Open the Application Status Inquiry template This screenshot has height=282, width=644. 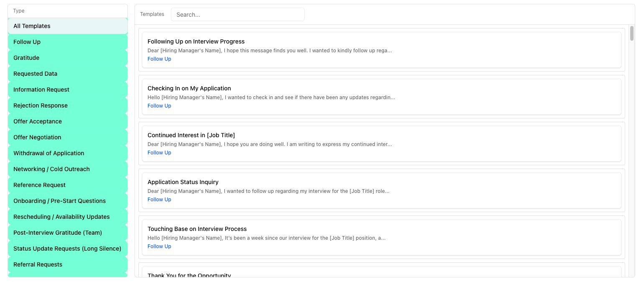pos(183,182)
